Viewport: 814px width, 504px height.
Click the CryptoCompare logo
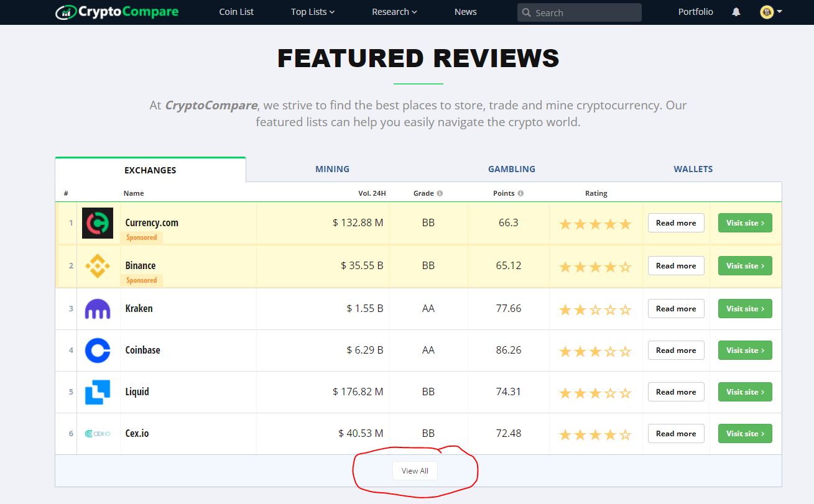pos(116,11)
